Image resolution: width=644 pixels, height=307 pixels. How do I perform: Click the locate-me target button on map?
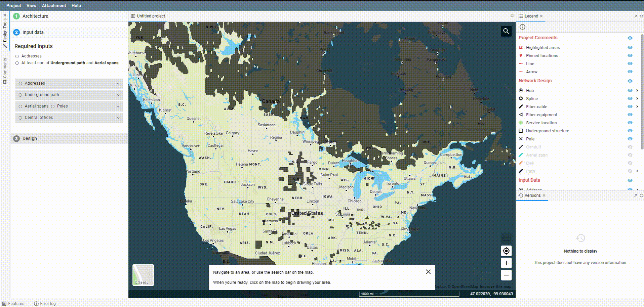[506, 251]
